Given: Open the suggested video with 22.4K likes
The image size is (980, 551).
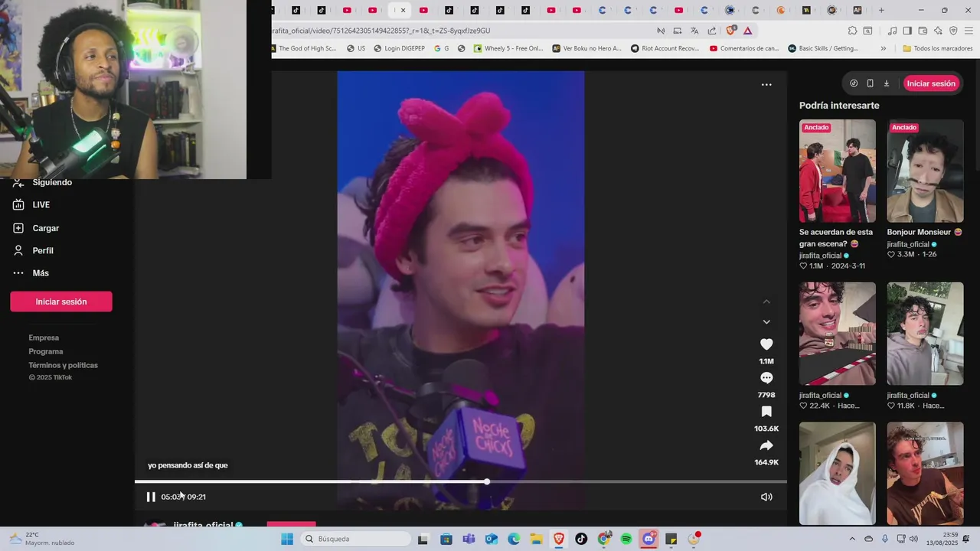Looking at the screenshot, I should click(838, 334).
